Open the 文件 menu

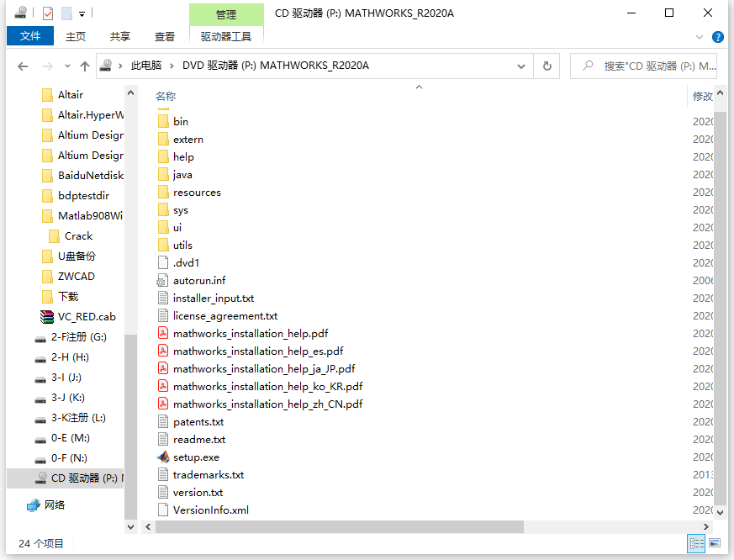[30, 36]
